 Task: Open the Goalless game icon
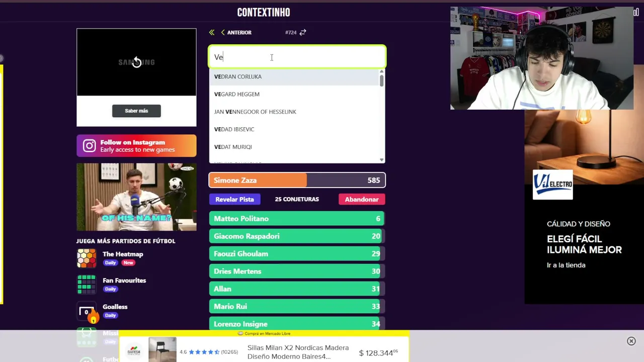87,311
